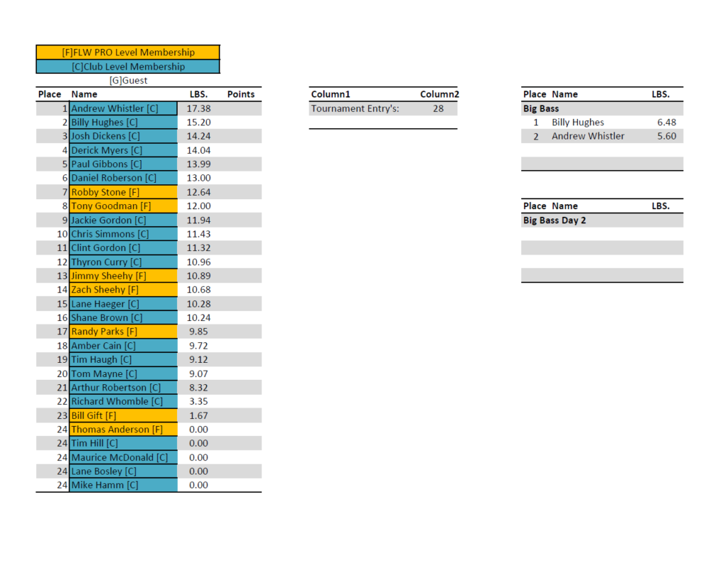
Task: Click Tim Hill [C] cell
Action: click(x=123, y=443)
